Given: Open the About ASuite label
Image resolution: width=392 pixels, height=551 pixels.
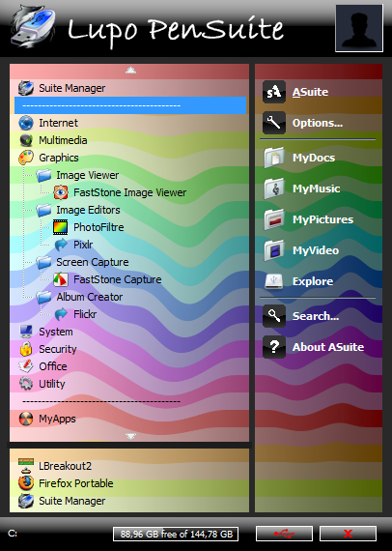Looking at the screenshot, I should click(x=328, y=347).
